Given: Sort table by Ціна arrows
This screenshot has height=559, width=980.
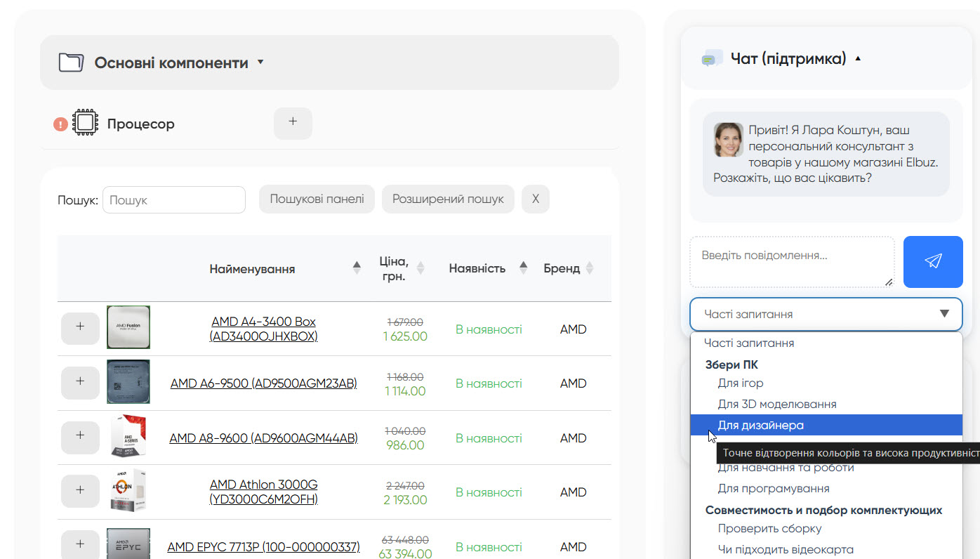Looking at the screenshot, I should 421,268.
